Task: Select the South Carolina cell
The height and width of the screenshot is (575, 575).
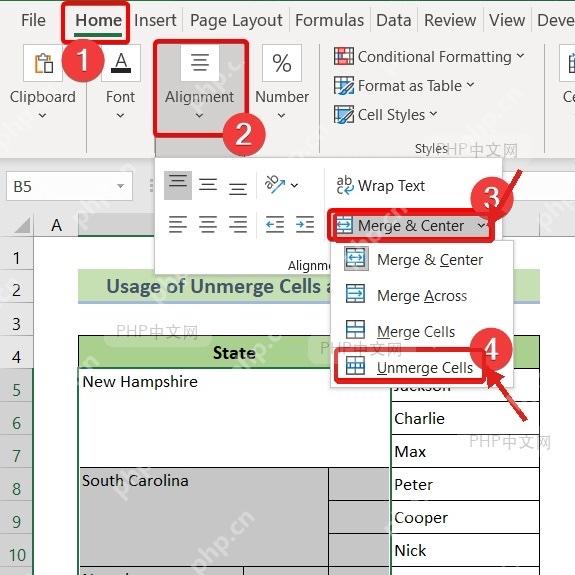Action: click(x=204, y=517)
